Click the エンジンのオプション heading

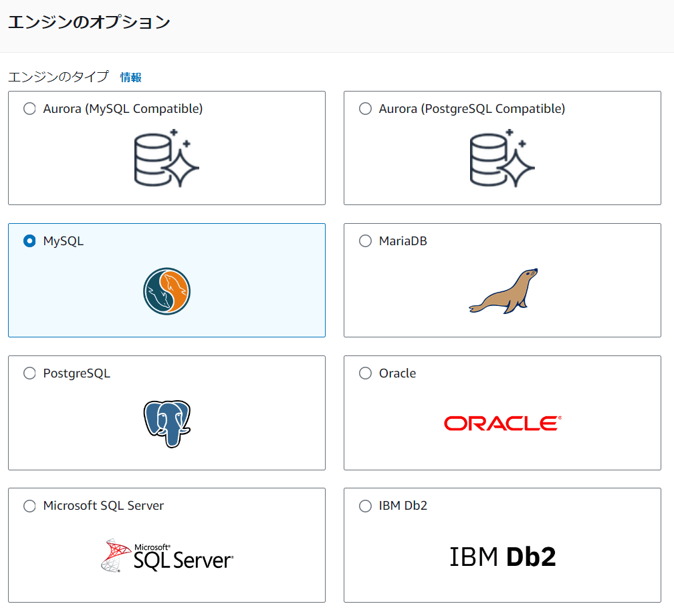pos(90,22)
